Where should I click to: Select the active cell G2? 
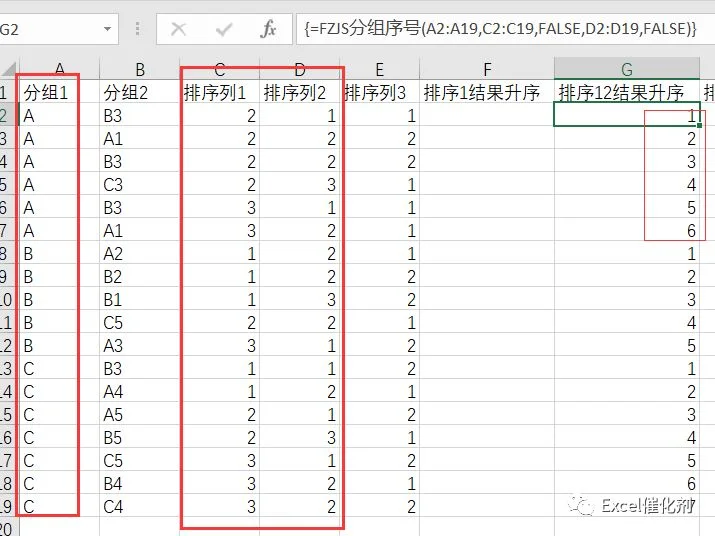click(x=627, y=115)
